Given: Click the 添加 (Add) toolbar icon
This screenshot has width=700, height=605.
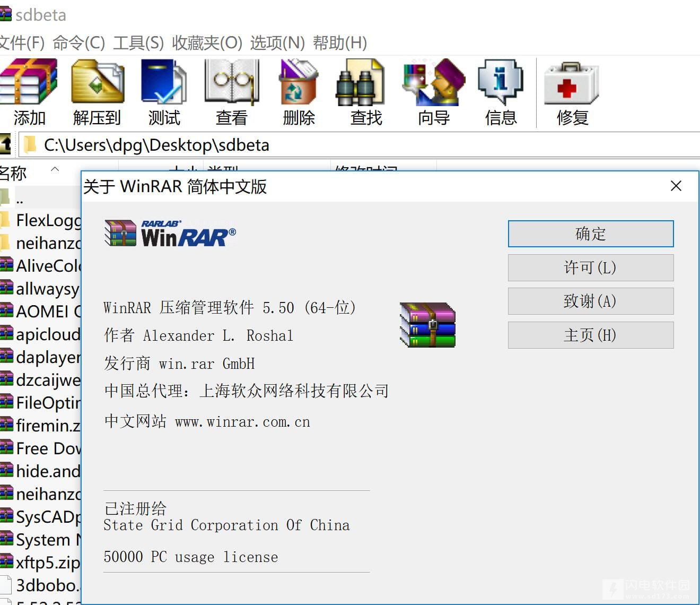Looking at the screenshot, I should coord(29,81).
